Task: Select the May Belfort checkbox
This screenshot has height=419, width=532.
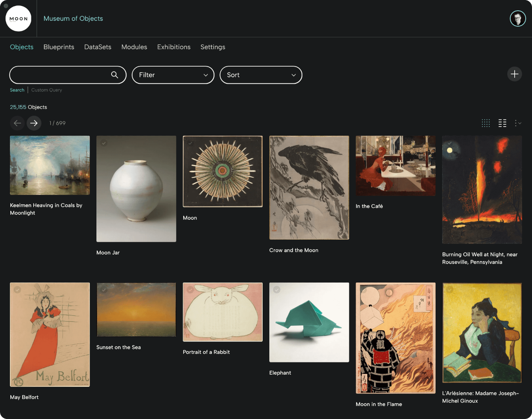Action: tap(17, 290)
